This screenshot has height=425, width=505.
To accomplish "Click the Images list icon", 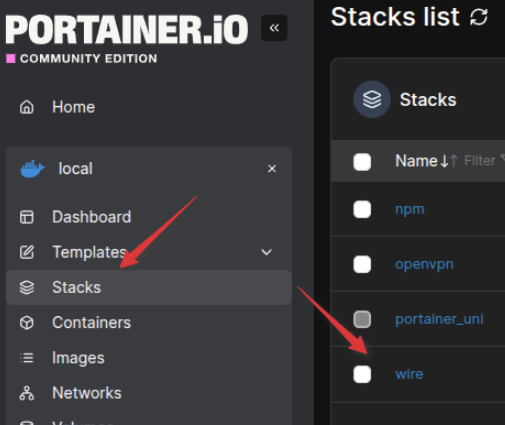I will 27,358.
